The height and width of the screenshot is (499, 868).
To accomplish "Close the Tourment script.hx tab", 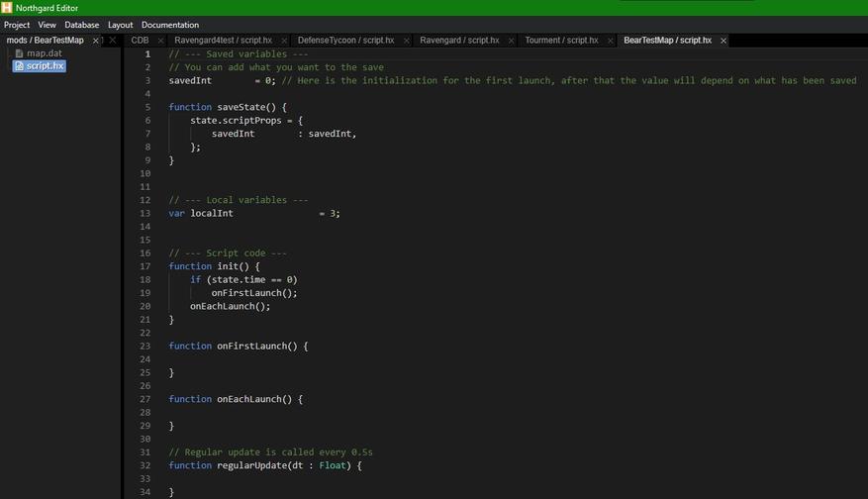I will 609,41.
